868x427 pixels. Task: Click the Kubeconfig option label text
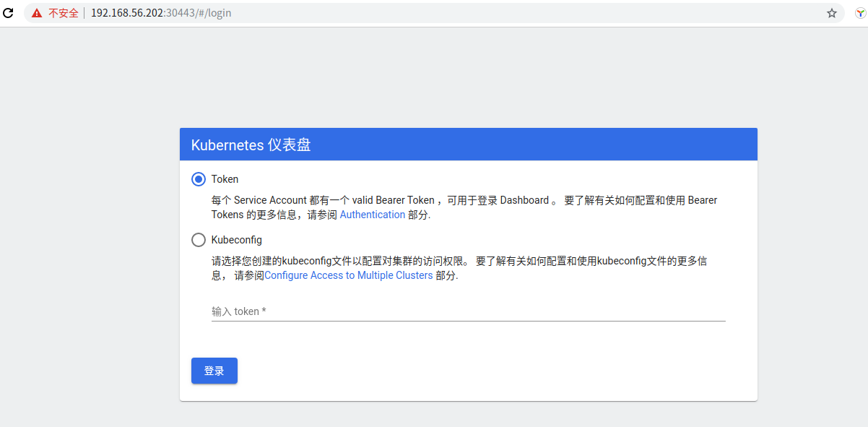pos(237,240)
